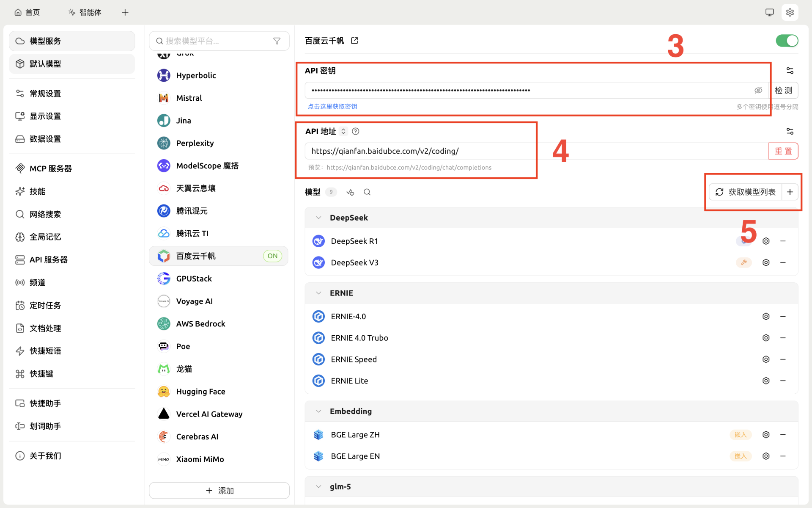Screen dimensions: 812x508
Task: Select the Hugging Face provider
Action: (x=219, y=392)
